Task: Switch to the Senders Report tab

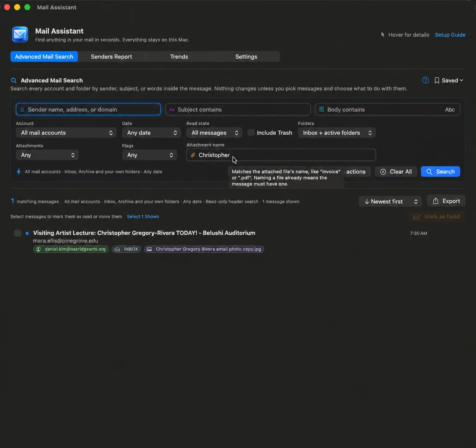Action: [x=112, y=56]
